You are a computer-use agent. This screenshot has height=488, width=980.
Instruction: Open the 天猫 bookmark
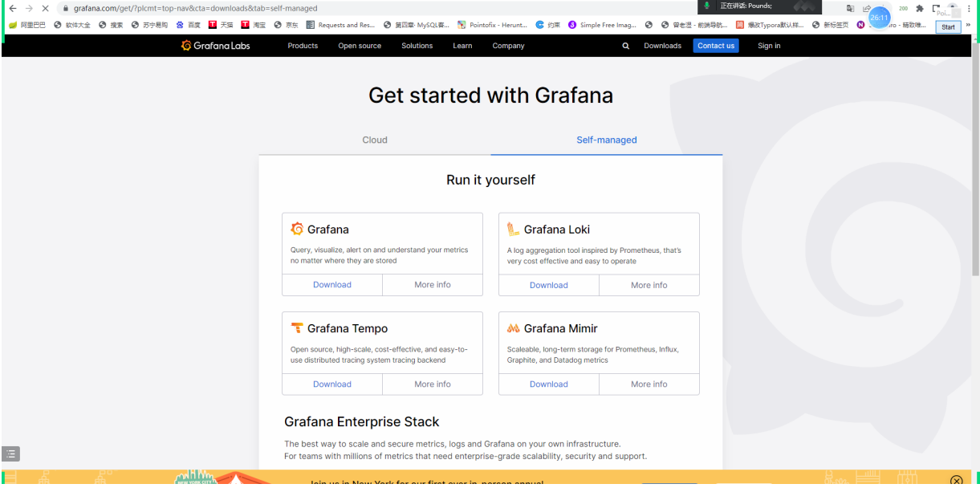point(222,25)
